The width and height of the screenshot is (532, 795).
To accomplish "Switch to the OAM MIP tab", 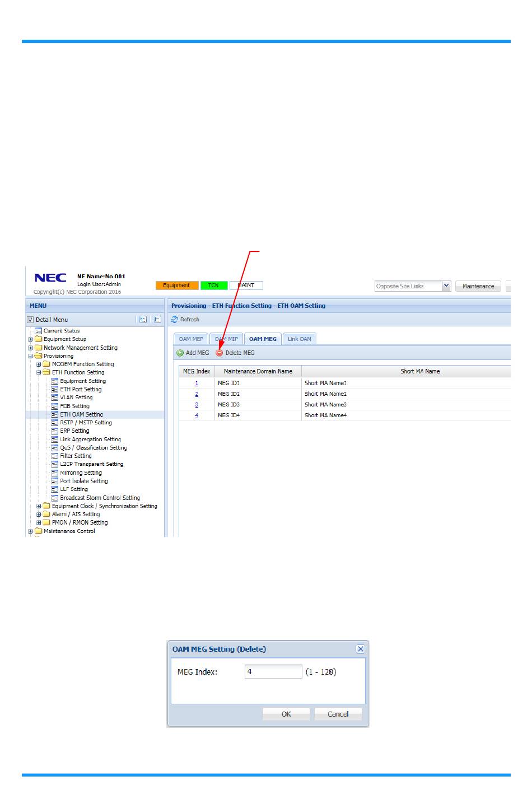I will 226,339.
